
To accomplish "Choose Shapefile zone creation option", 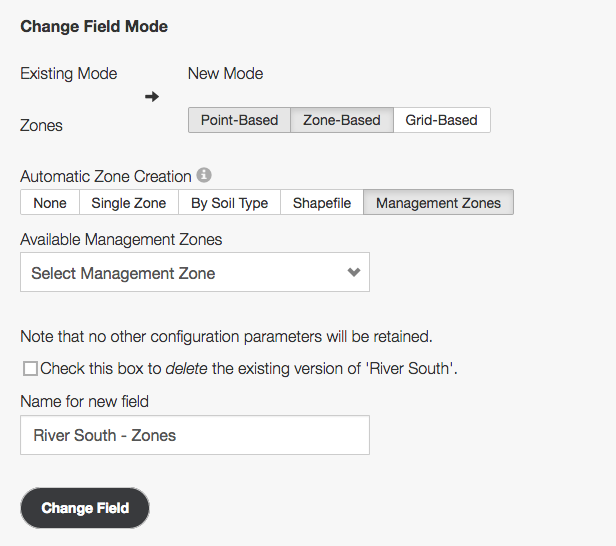I will [321, 203].
